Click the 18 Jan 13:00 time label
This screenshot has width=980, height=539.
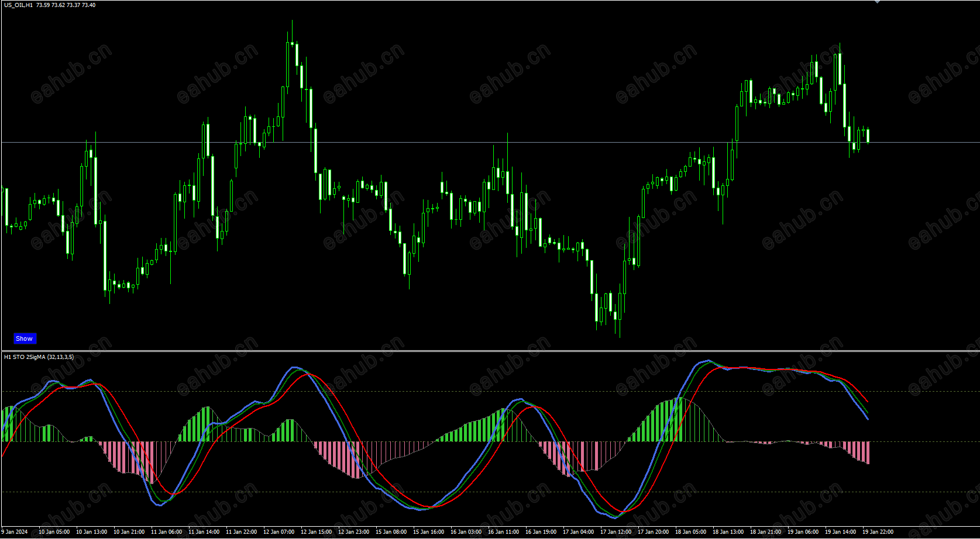point(728,532)
